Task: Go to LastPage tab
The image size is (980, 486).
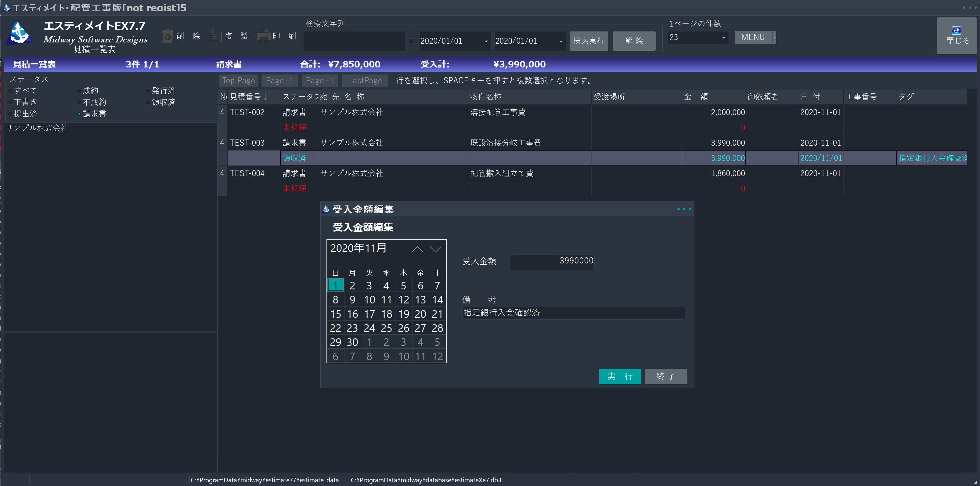Action: click(x=365, y=81)
